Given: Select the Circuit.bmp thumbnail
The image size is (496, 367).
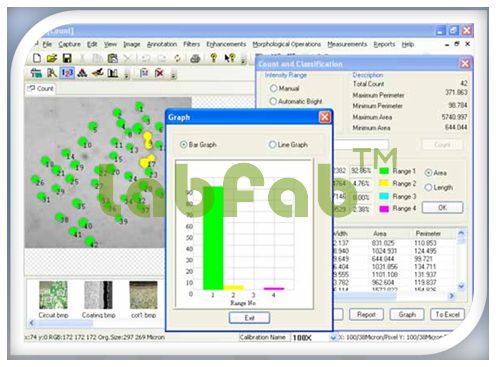Looking at the screenshot, I should coord(53,295).
